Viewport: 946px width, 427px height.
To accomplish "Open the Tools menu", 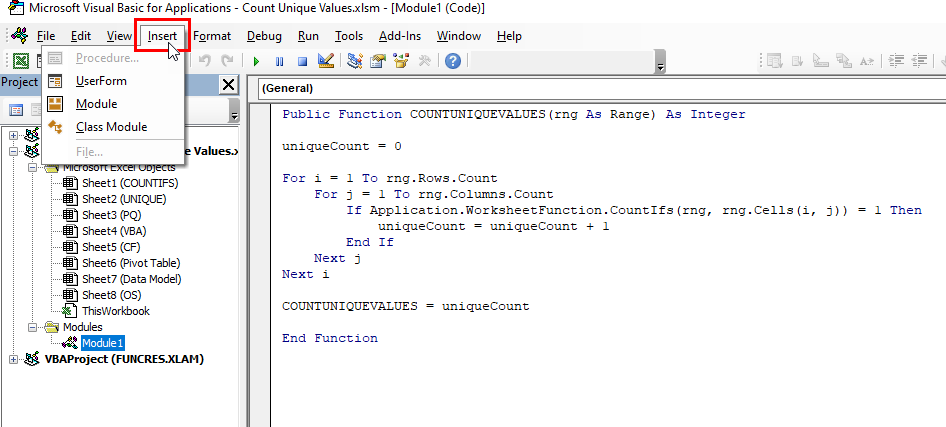I will point(349,36).
